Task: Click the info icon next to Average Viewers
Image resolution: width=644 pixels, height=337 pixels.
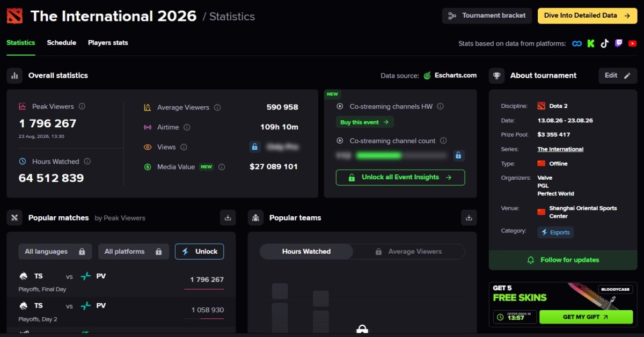Action: pos(217,107)
